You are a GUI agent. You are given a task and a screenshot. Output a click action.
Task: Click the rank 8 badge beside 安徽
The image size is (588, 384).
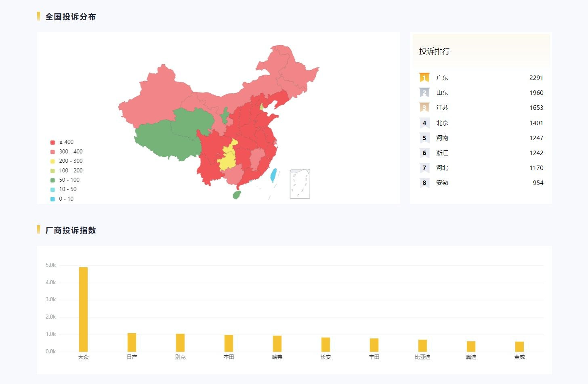pyautogui.click(x=424, y=183)
